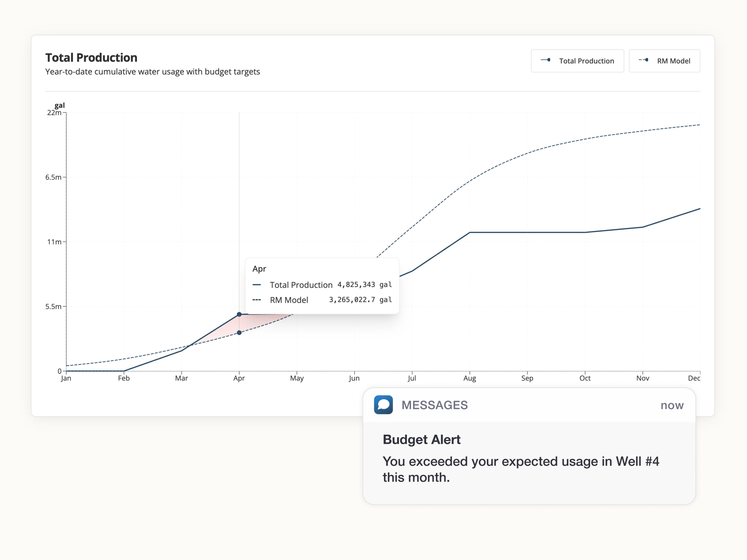Click the Jan label on the x-axis
The width and height of the screenshot is (747, 560).
66,378
